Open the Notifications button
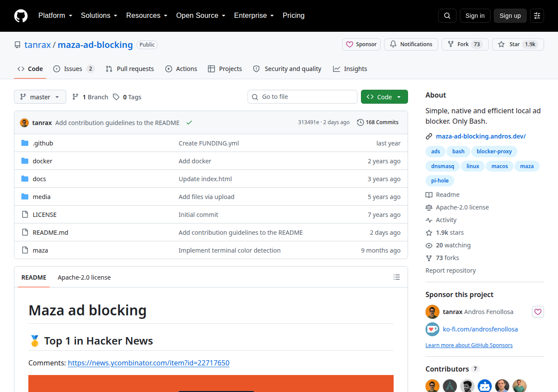The width and height of the screenshot is (558, 392). pyautogui.click(x=411, y=44)
